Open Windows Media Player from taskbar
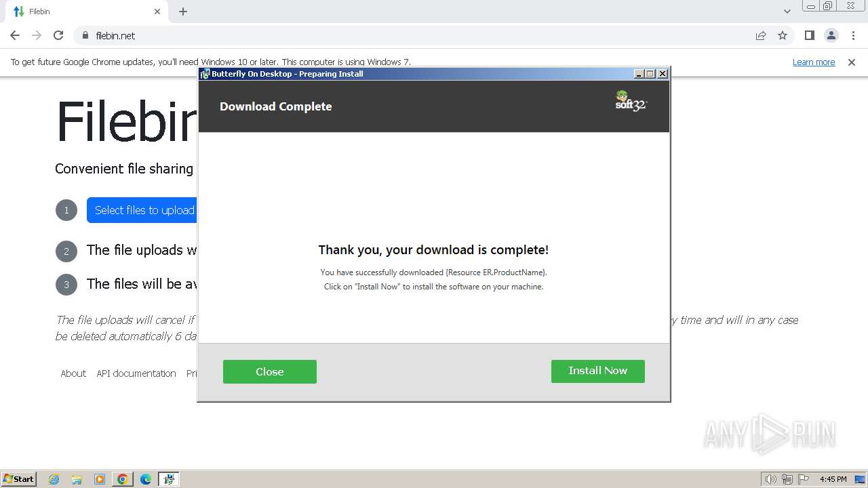Screen dimensions: 868x488 [100, 479]
